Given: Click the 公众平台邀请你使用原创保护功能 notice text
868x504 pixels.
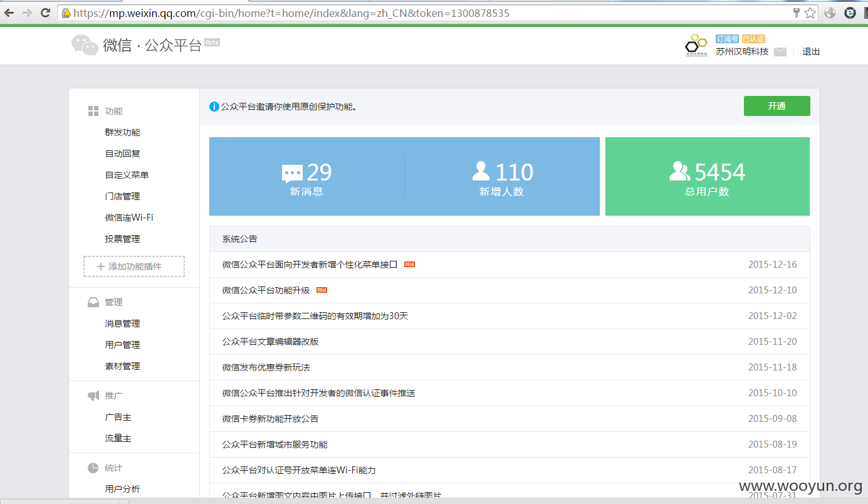Looking at the screenshot, I should click(289, 107).
